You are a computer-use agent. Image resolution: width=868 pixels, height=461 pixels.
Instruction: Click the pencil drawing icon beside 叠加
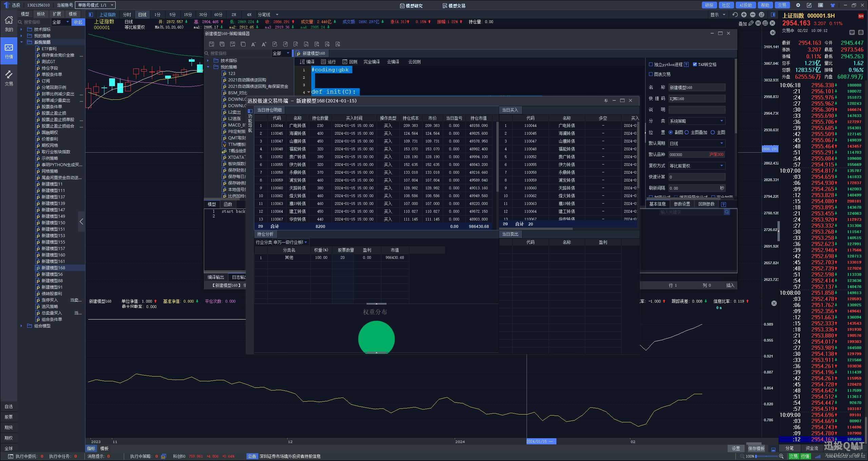click(x=751, y=23)
